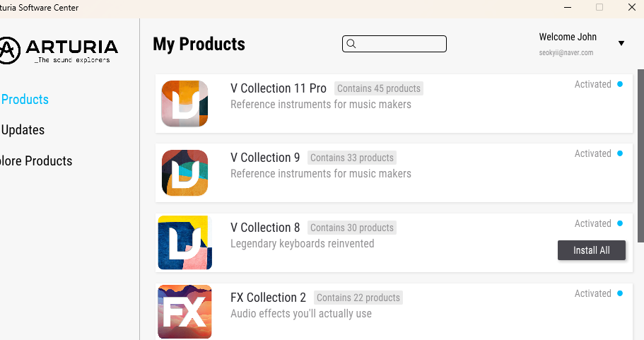The height and width of the screenshot is (340, 644).
Task: Click the vertical scrollbar of product list
Action: [x=640, y=156]
